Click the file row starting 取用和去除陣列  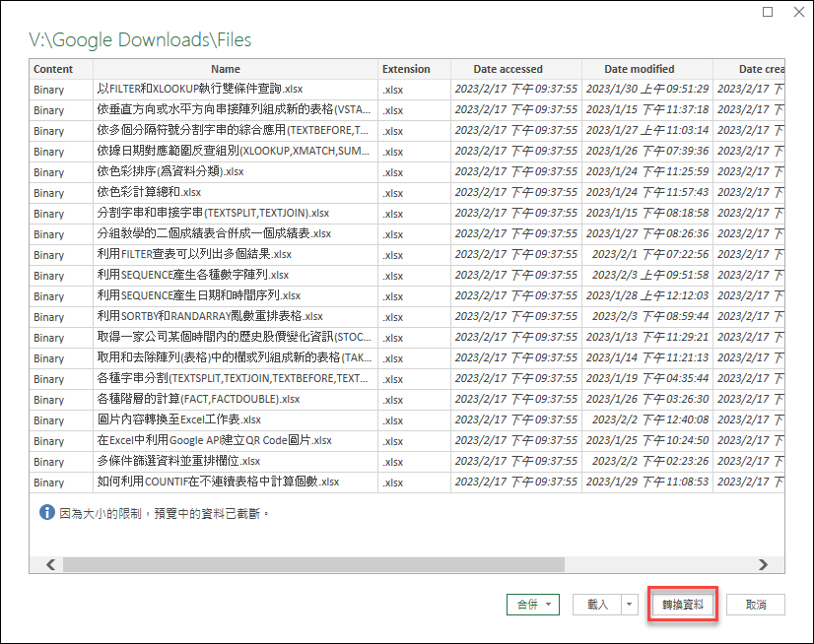(235, 358)
